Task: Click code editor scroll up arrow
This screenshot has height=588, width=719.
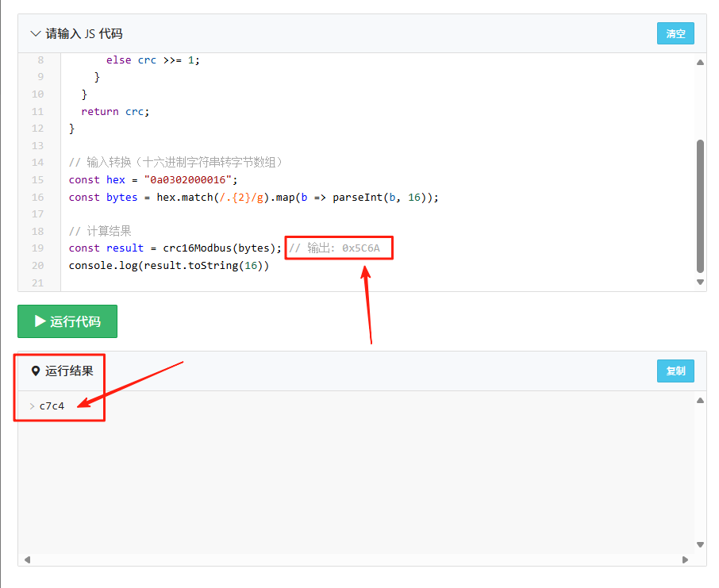Action: click(x=700, y=62)
